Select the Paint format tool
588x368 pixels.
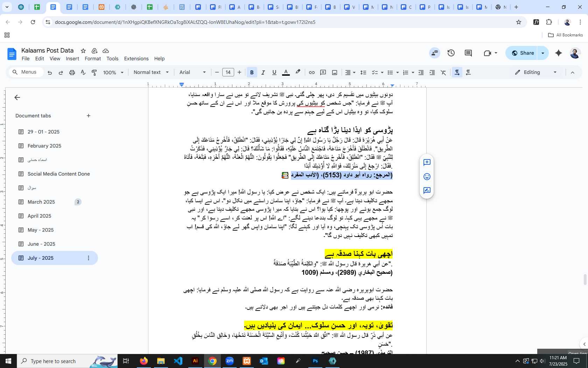click(x=94, y=73)
